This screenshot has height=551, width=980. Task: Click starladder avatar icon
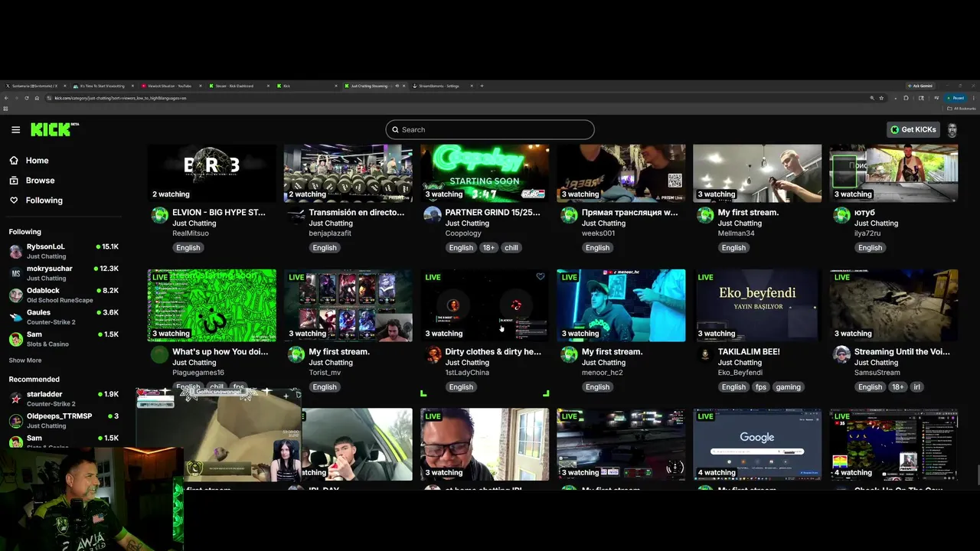point(15,399)
